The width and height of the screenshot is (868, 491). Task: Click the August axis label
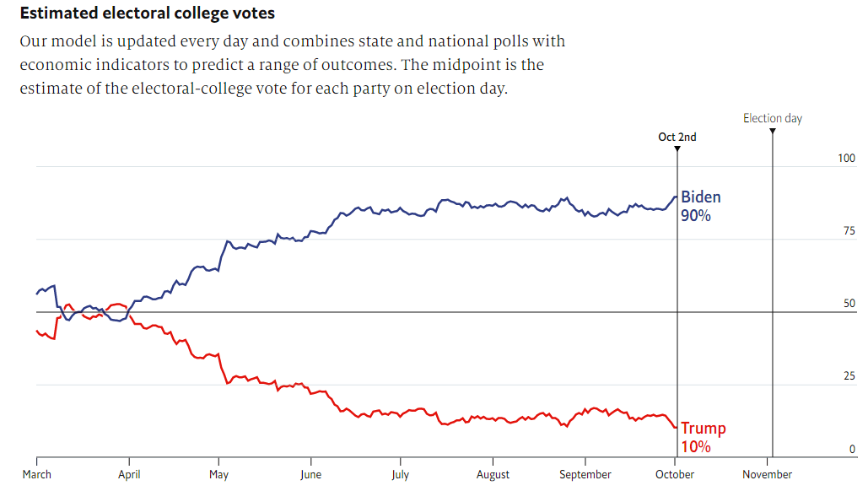tap(493, 474)
